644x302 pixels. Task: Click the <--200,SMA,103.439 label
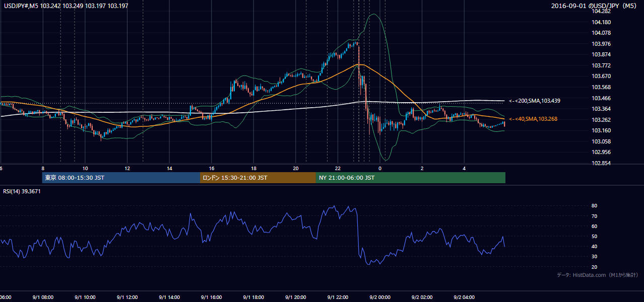pos(535,101)
